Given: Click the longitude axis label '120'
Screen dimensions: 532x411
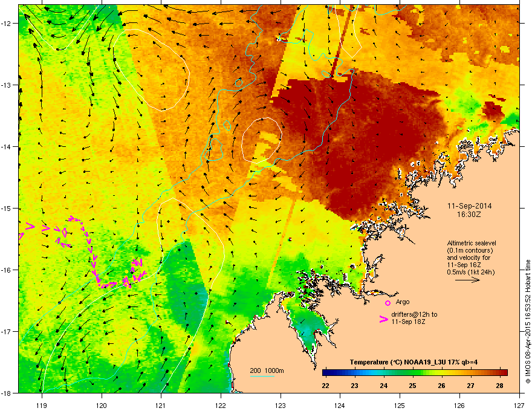Looking at the screenshot, I should point(102,405).
